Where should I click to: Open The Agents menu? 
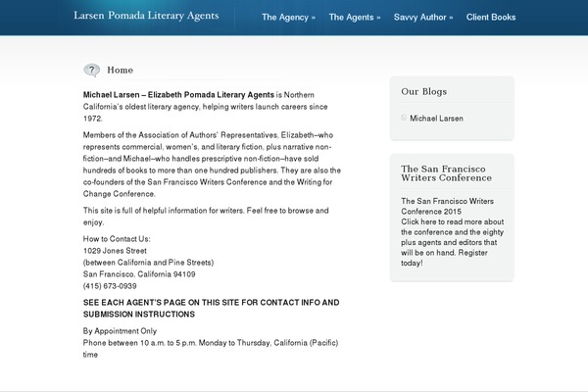(355, 18)
